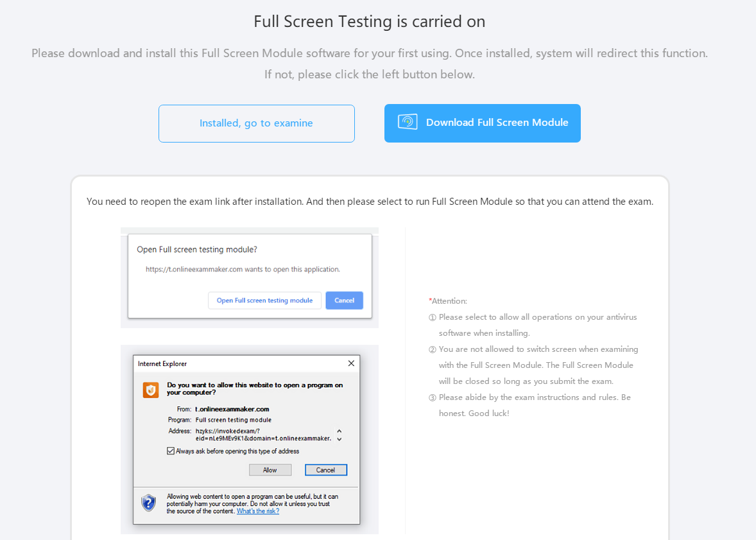
Task: Click the 'Full Screen Testing is carried on' heading
Action: coord(369,22)
